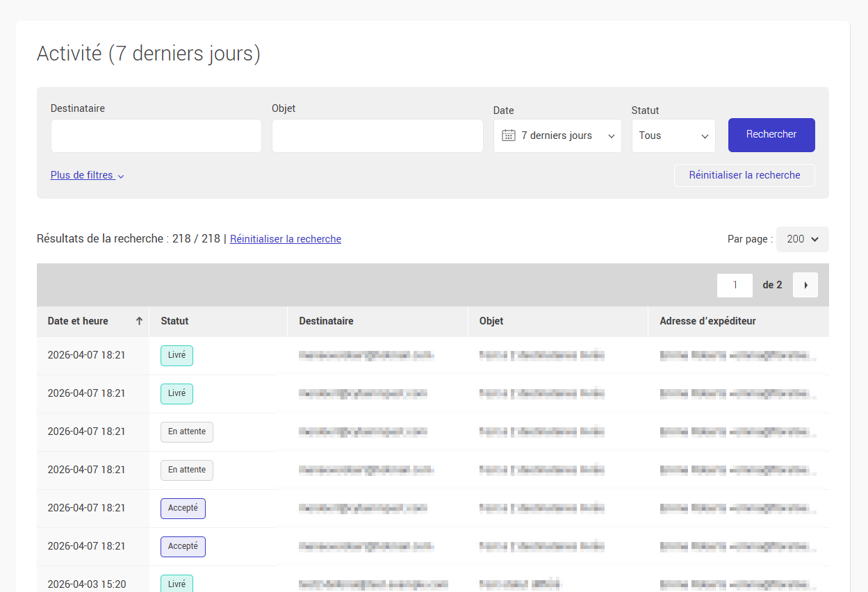Screen dimensions: 868x592
Task: Click the Adresse d'expéditeur column header
Action: (x=707, y=321)
